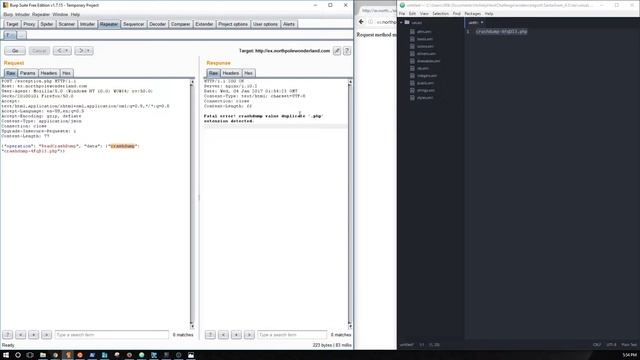
Task: Open the last xml file in Atom tree
Action: pyautogui.click(x=425, y=98)
